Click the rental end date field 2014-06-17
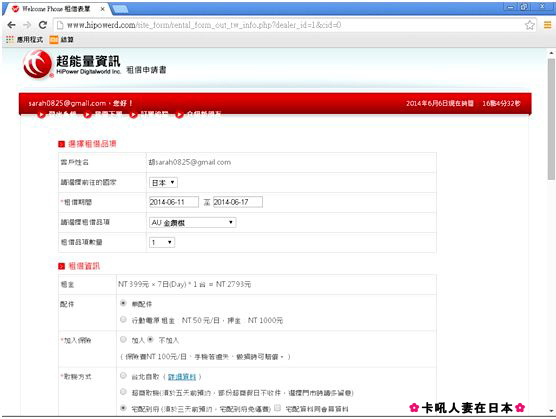Image resolution: width=556 pixels, height=419 pixels. (x=238, y=202)
